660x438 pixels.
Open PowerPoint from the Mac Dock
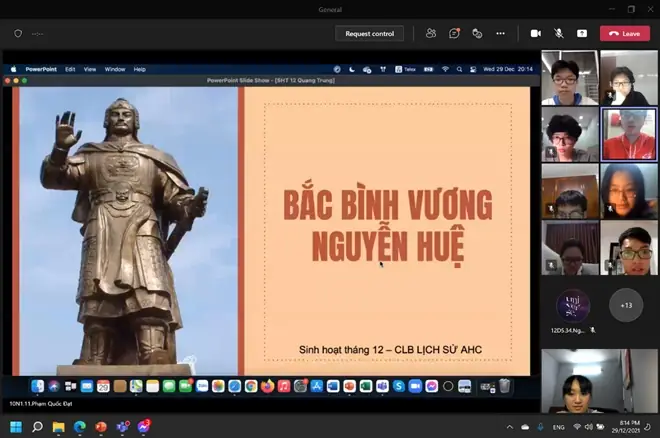point(349,386)
